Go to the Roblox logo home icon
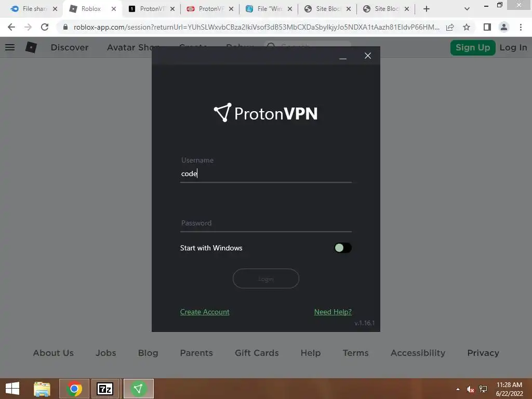The height and width of the screenshot is (399, 532). 31,47
